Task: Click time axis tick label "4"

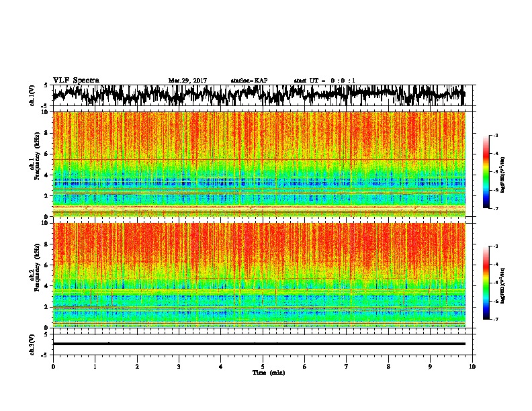Action: [x=221, y=367]
